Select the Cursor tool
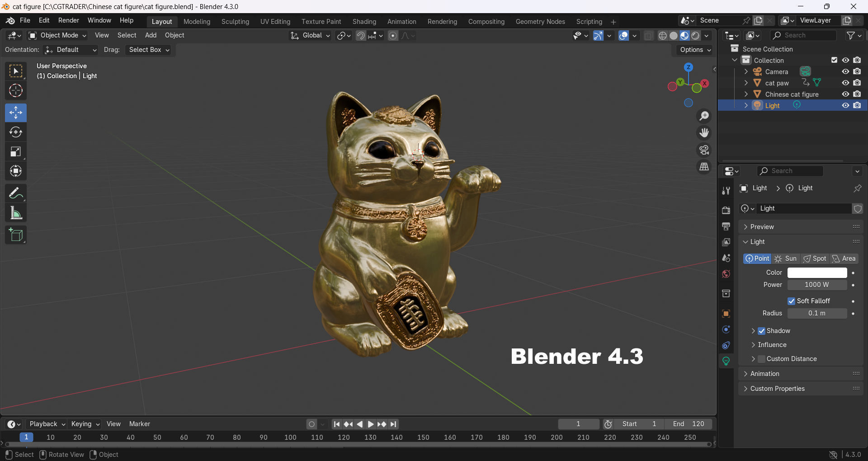 tap(16, 91)
